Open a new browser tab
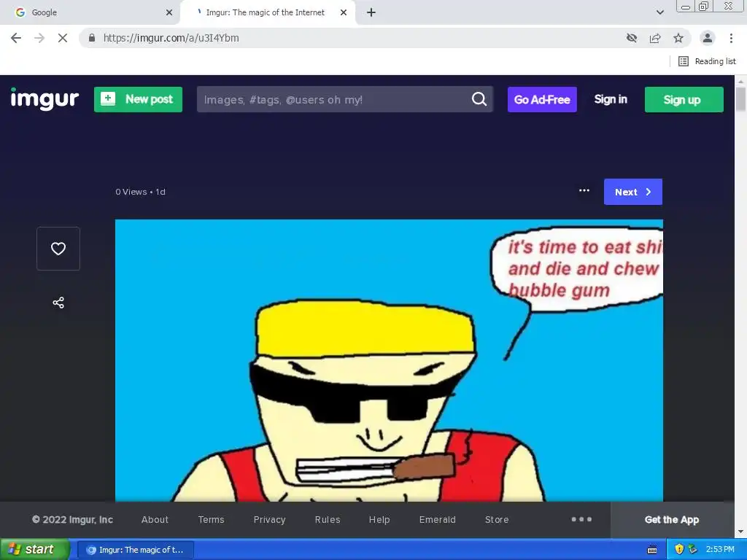Image resolution: width=747 pixels, height=560 pixels. click(x=371, y=12)
